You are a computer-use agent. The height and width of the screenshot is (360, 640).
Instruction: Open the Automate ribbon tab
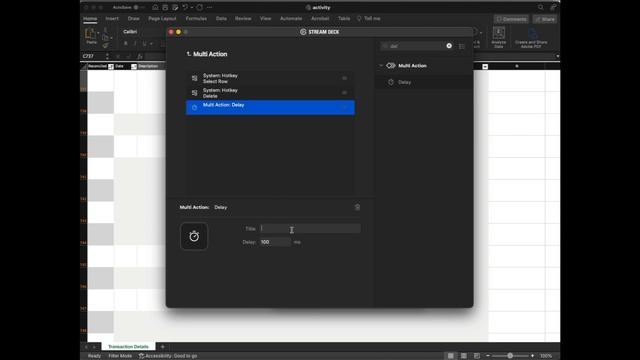(x=291, y=18)
